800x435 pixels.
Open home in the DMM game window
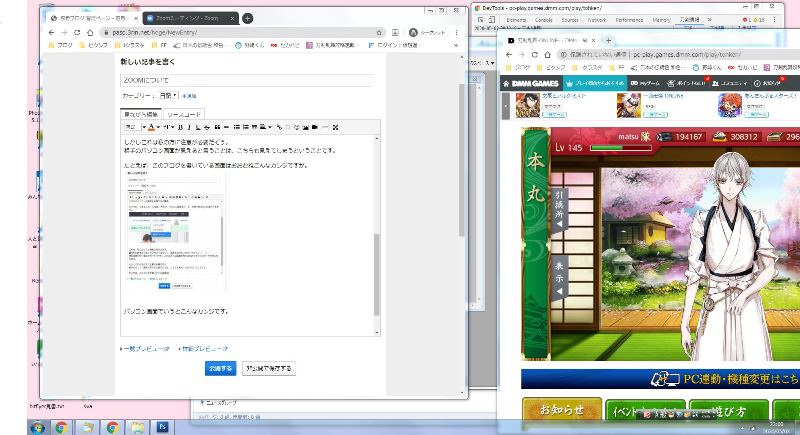547,55
